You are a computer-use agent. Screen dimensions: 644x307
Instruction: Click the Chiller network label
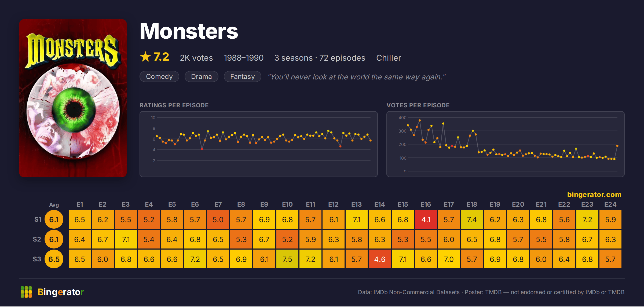tap(389, 58)
